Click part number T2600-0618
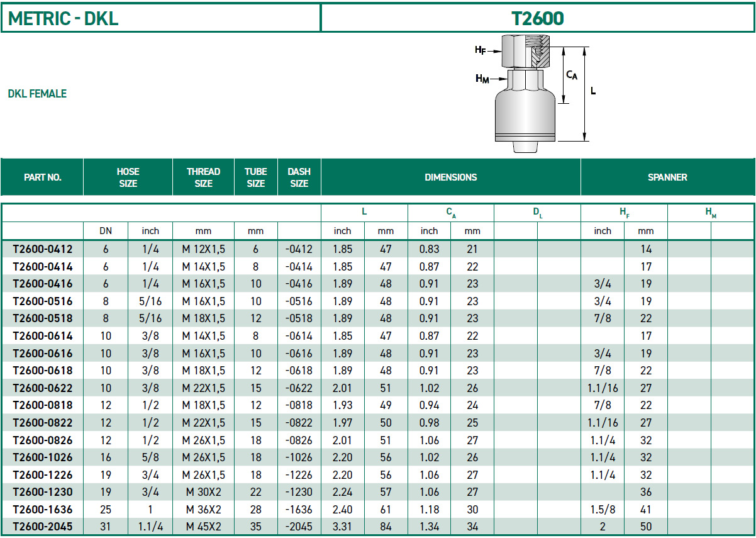This screenshot has height=538, width=756. [42, 371]
